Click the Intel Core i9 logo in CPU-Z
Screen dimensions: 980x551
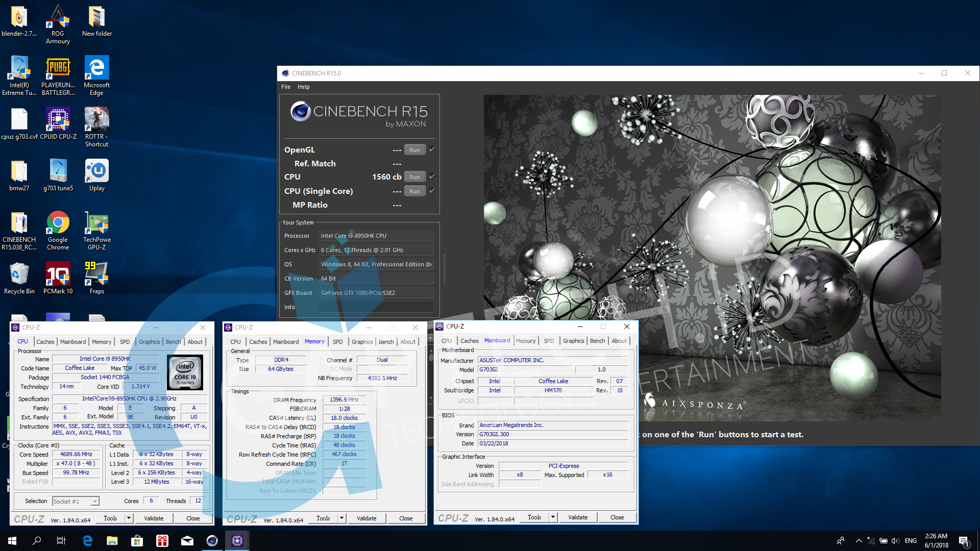185,373
